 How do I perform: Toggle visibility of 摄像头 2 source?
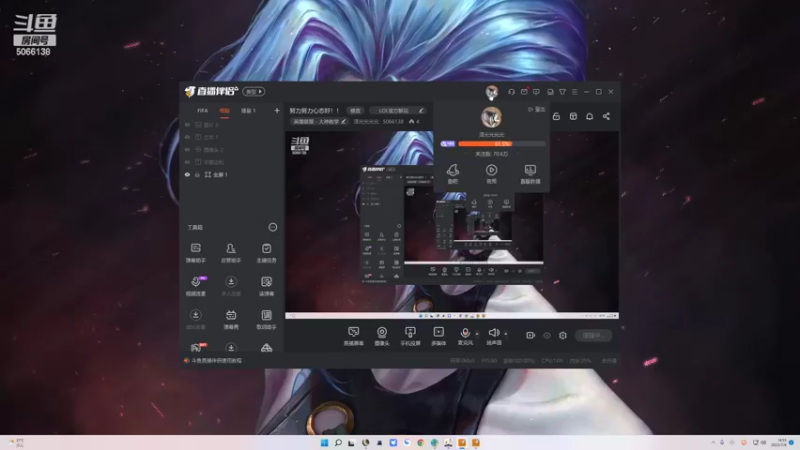tap(187, 149)
